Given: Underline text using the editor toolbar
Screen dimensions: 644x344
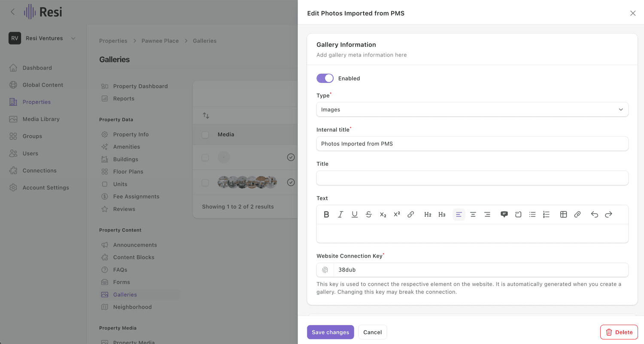Looking at the screenshot, I should [355, 214].
